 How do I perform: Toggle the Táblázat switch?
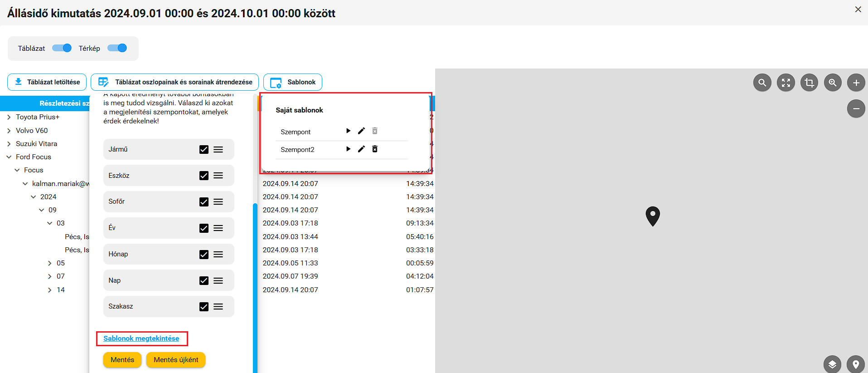click(x=62, y=48)
